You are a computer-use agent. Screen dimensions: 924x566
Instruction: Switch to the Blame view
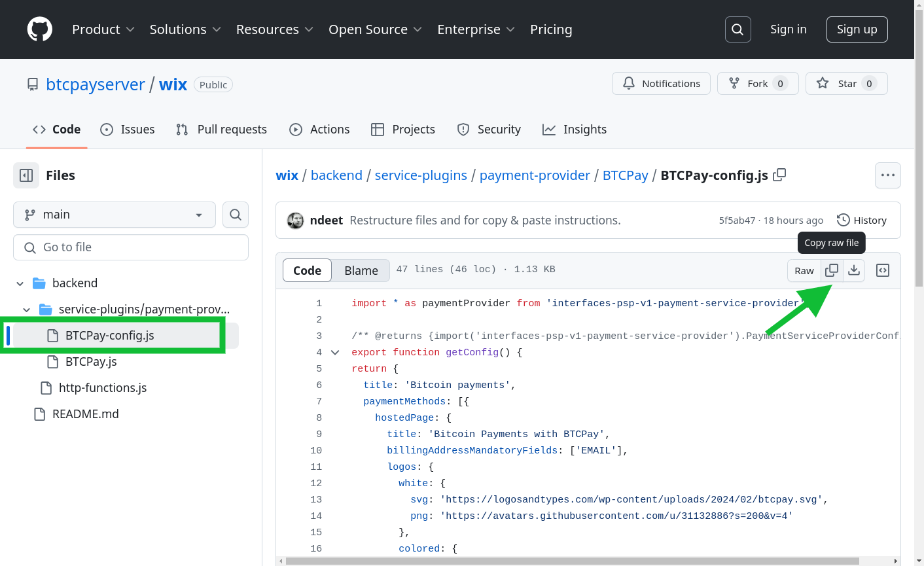(x=360, y=270)
